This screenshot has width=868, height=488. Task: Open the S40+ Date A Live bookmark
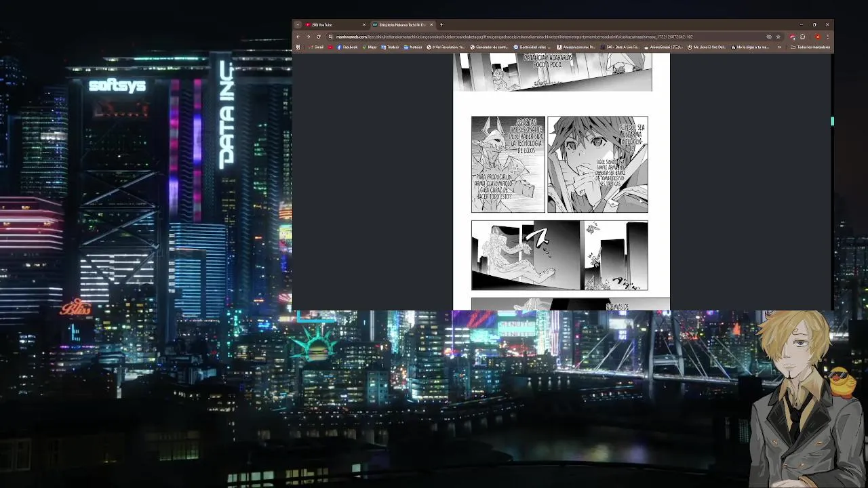click(620, 47)
